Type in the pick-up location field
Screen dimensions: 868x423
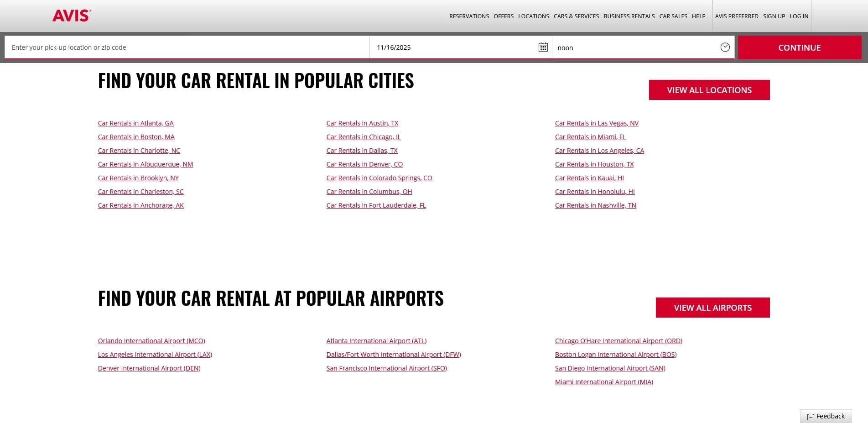[x=187, y=47]
